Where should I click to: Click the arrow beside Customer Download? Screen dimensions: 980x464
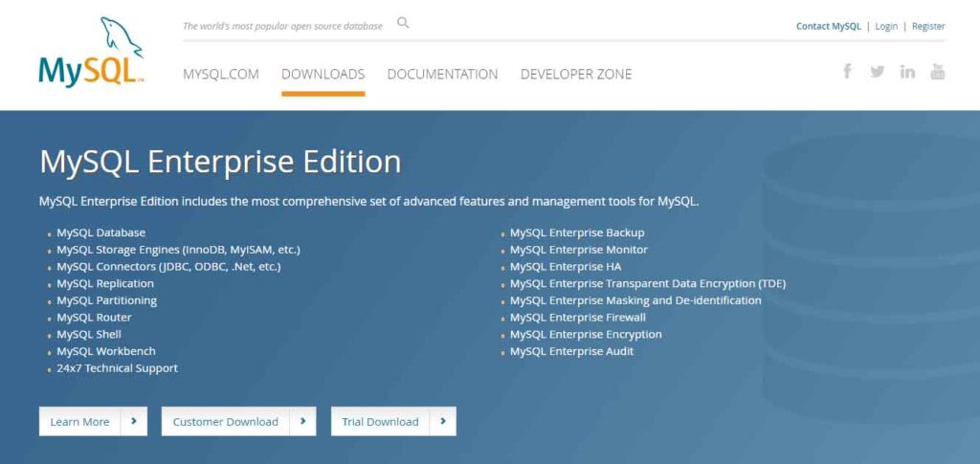[x=303, y=422]
